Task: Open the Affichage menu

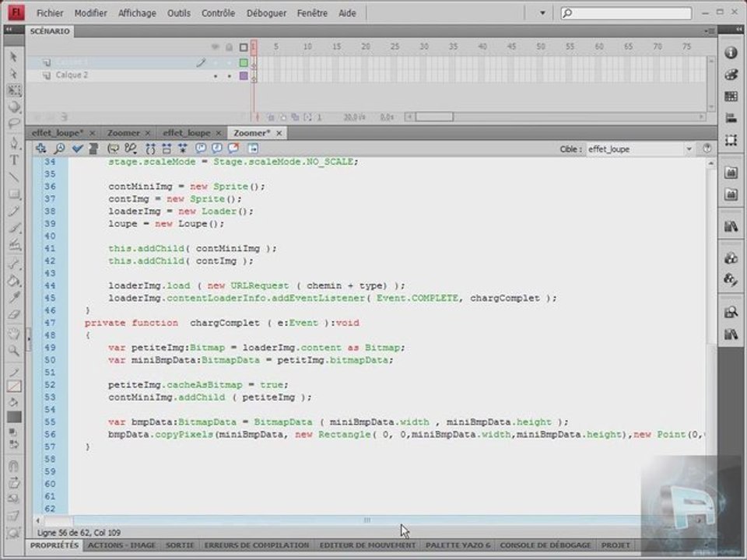Action: 137,13
